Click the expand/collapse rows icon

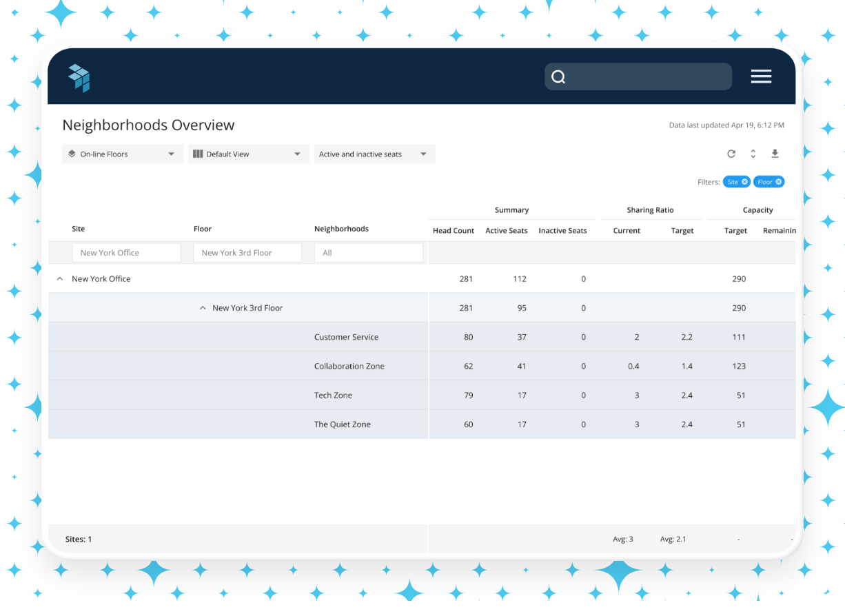(753, 154)
